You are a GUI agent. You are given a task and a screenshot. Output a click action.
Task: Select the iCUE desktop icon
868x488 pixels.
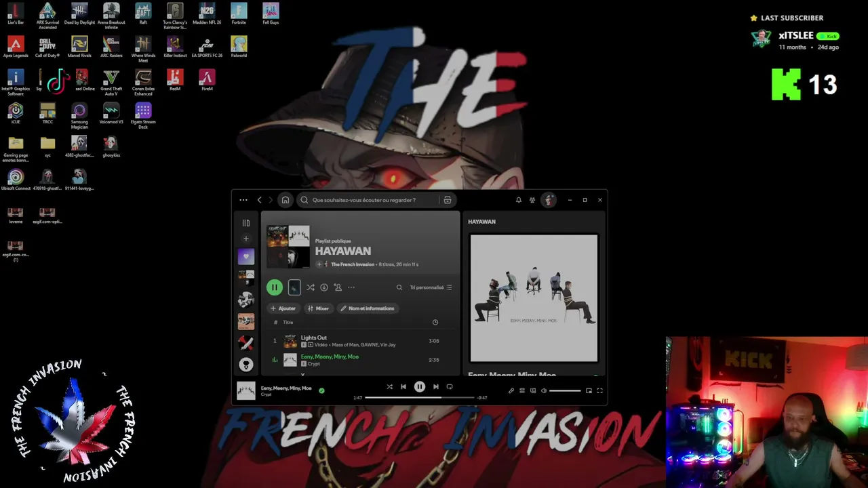(x=16, y=114)
